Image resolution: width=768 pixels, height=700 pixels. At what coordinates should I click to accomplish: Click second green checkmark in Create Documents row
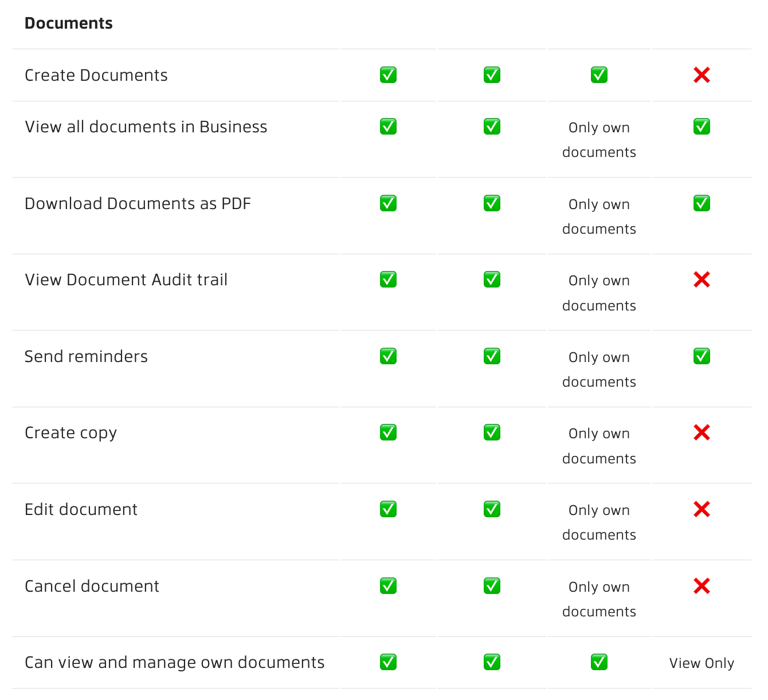tap(492, 75)
